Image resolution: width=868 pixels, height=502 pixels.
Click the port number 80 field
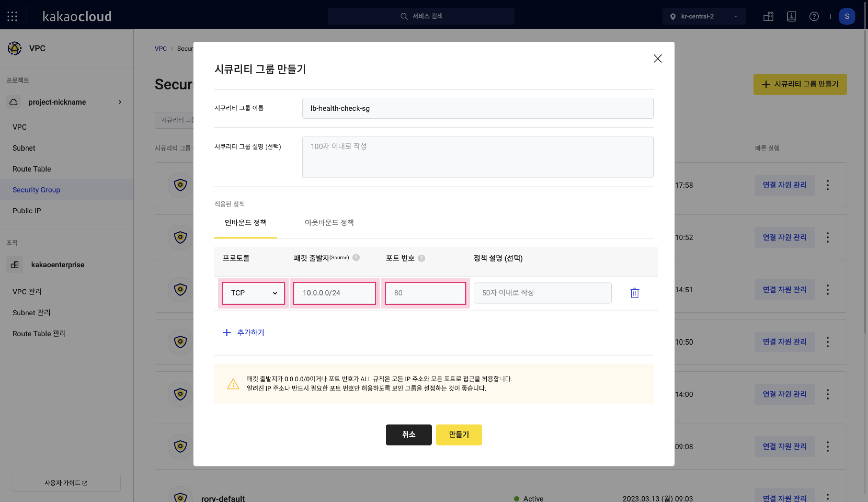pyautogui.click(x=425, y=293)
